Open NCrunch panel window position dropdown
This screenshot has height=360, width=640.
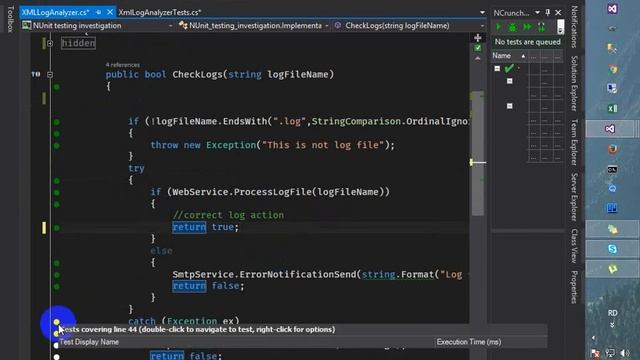(537, 13)
